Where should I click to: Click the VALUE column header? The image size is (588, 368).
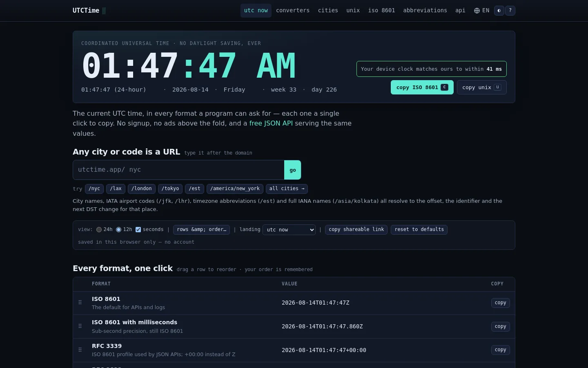290,284
